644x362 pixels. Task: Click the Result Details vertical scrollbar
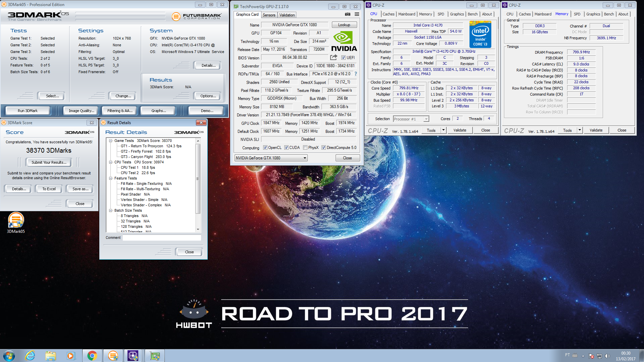click(x=198, y=185)
